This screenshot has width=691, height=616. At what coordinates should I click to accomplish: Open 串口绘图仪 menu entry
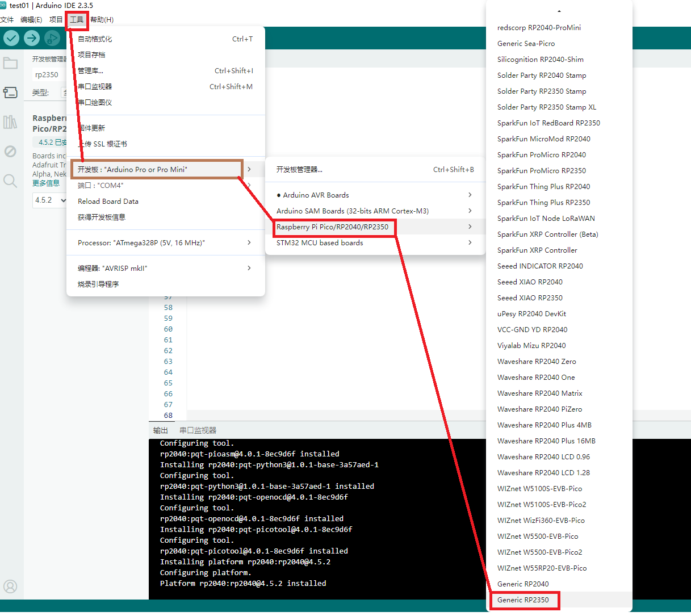(x=166, y=102)
